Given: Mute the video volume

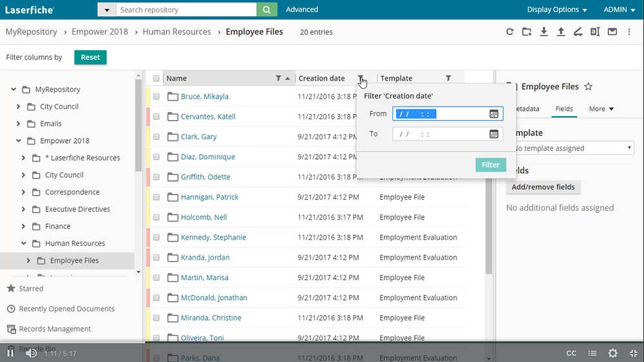Looking at the screenshot, I should [x=31, y=353].
